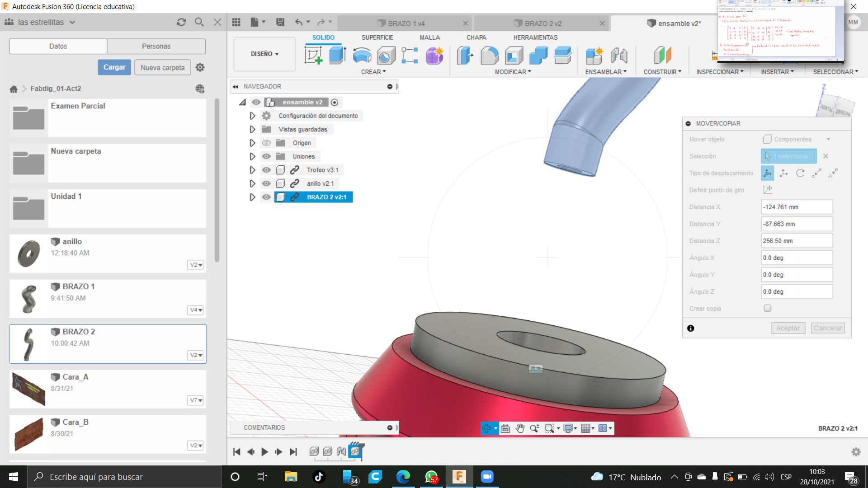Refresh the data panel
This screenshot has width=868, height=488.
pyautogui.click(x=181, y=22)
